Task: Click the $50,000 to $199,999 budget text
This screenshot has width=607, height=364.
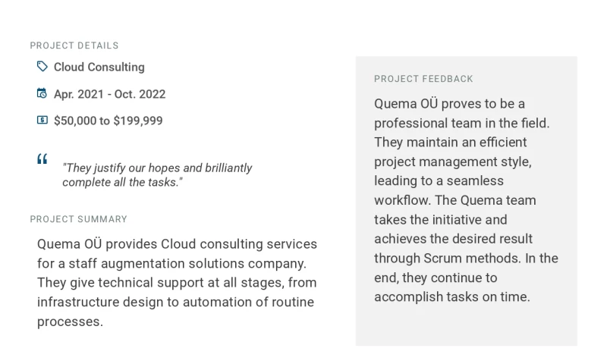Action: (108, 121)
